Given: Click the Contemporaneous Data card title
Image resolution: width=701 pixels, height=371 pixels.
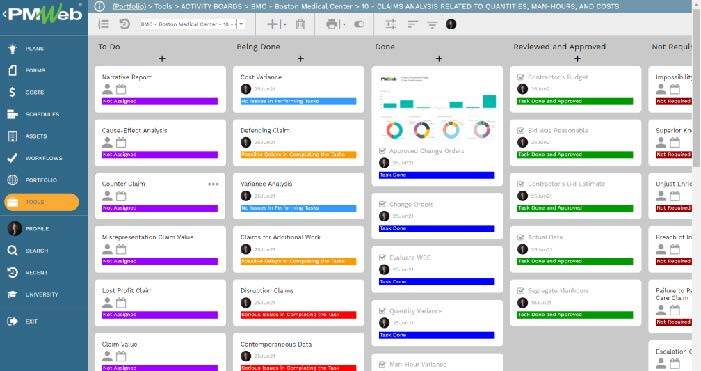Looking at the screenshot, I should [276, 344].
